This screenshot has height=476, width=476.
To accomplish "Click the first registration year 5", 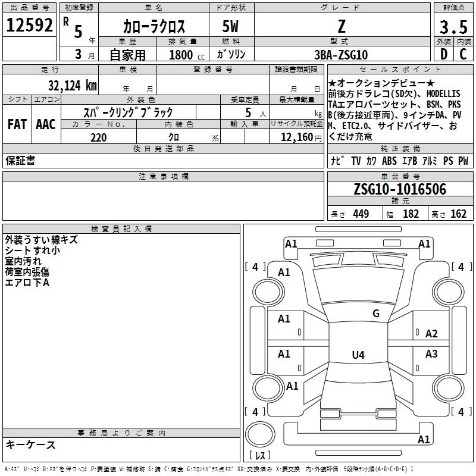I will click(x=79, y=32).
